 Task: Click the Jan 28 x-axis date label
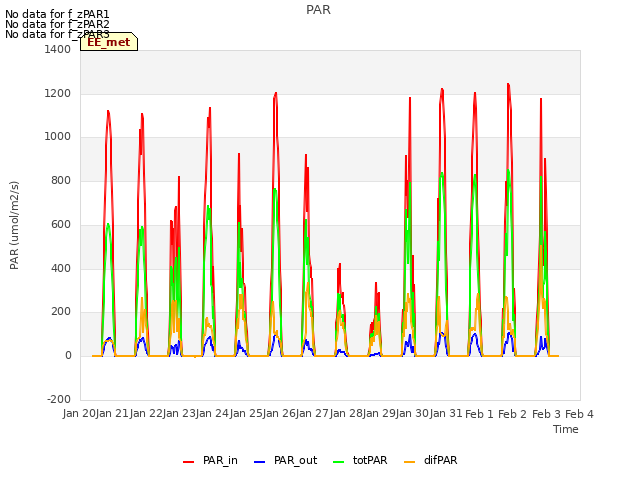[346, 414]
